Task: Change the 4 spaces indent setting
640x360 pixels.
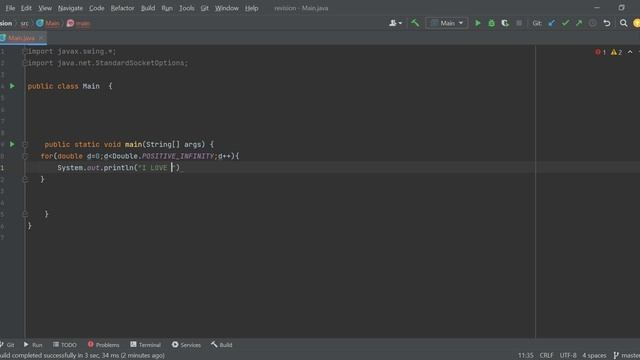Action: point(594,356)
